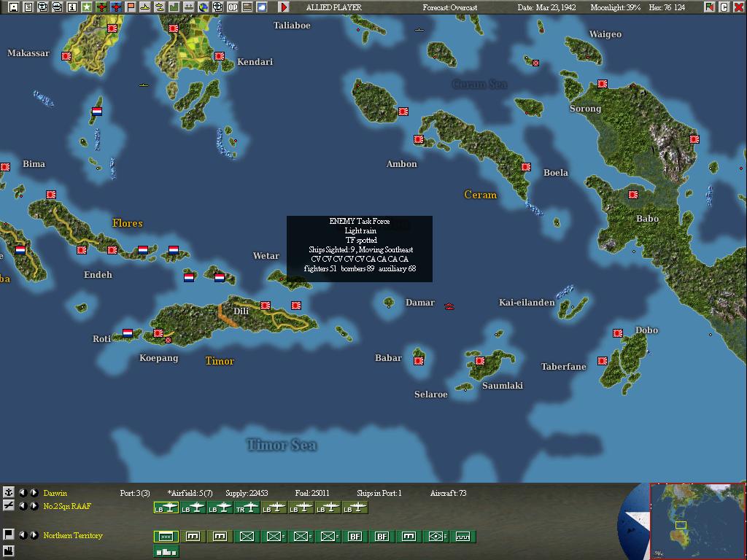Screen dimensions: 747x560
Task: Select the highlighted XXX headquarters unit icon
Action: (166, 537)
